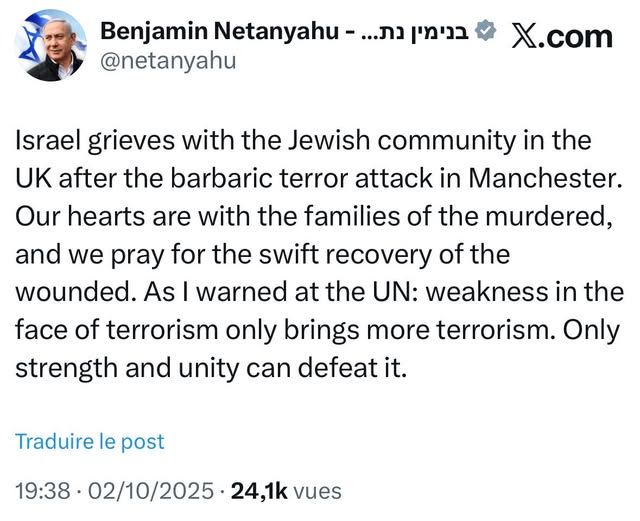The image size is (640, 521).
Task: Open the 02/10/2025 post date
Action: pyautogui.click(x=151, y=491)
